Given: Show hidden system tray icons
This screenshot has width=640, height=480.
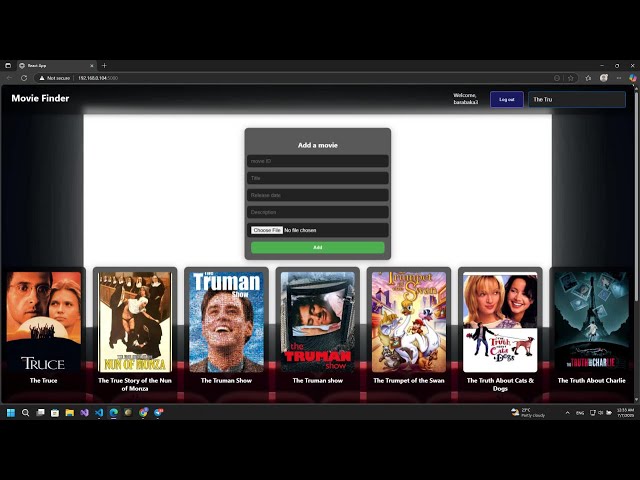Looking at the screenshot, I should click(567, 413).
